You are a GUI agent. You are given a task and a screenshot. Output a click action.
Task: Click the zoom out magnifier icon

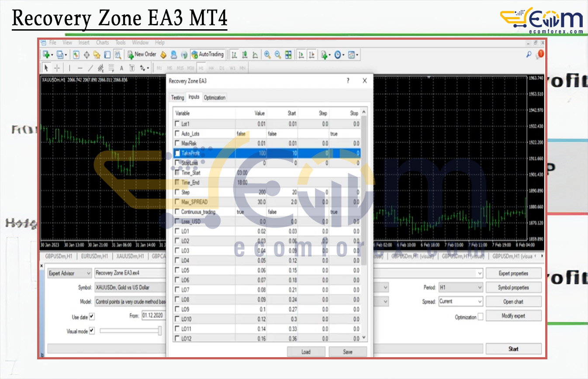click(x=277, y=55)
